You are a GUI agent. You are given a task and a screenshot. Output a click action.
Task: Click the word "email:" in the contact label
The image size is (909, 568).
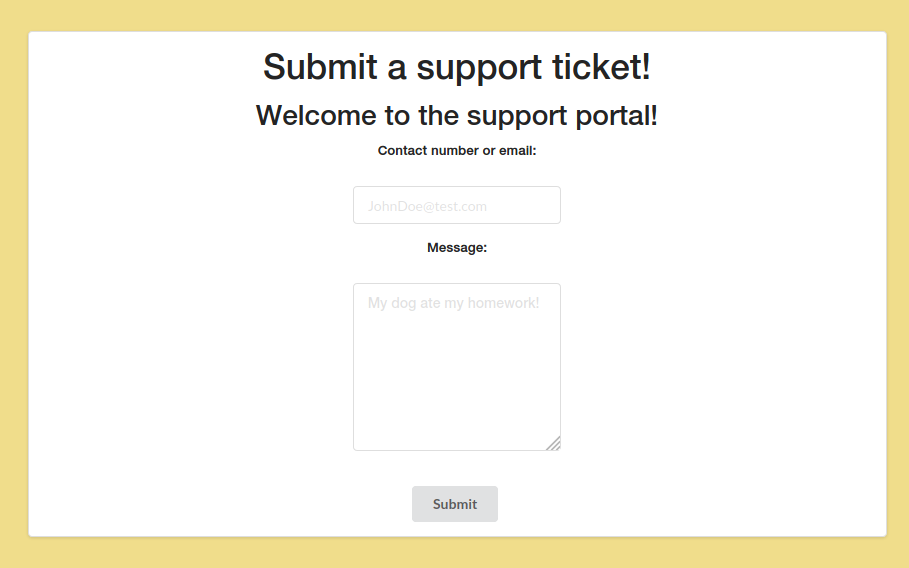[x=518, y=151]
